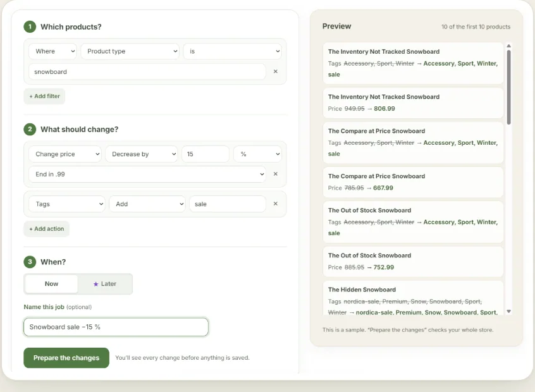Remove the snowboard product type filter
Image resolution: width=535 pixels, height=392 pixels.
click(275, 71)
